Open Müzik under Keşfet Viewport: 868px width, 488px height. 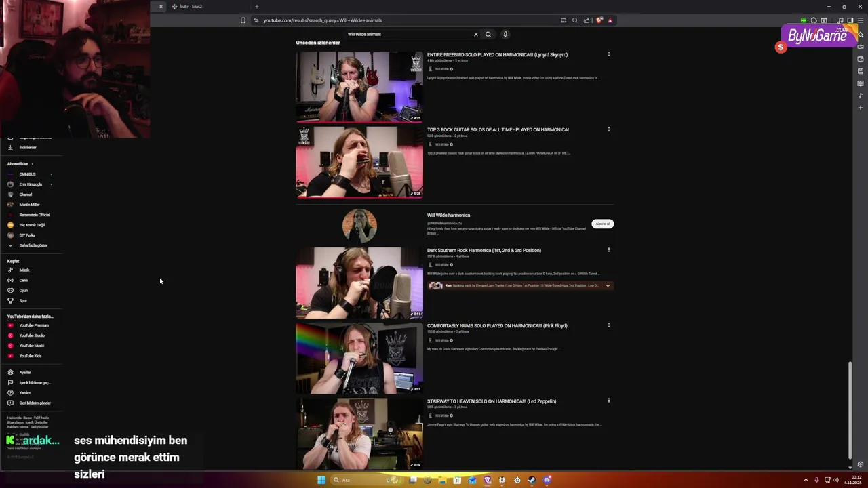point(24,270)
